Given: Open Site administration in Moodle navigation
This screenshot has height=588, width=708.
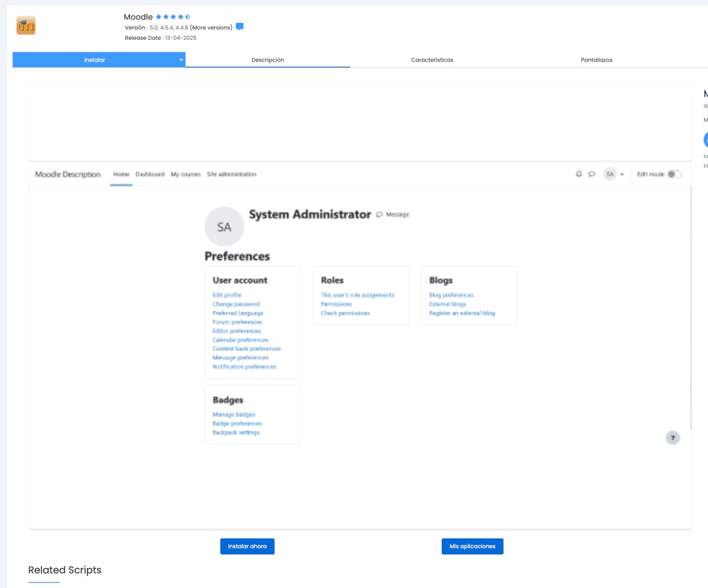Looking at the screenshot, I should click(231, 174).
